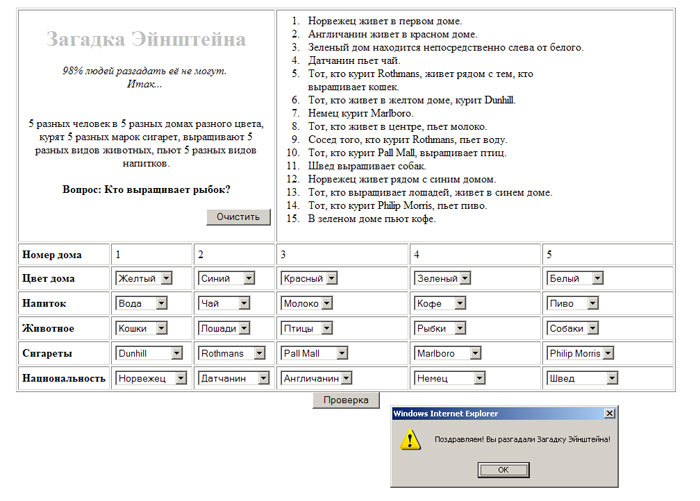This screenshot has height=501, width=700.
Task: Open the animal dropdown showing Кошки
Action: pos(141,327)
